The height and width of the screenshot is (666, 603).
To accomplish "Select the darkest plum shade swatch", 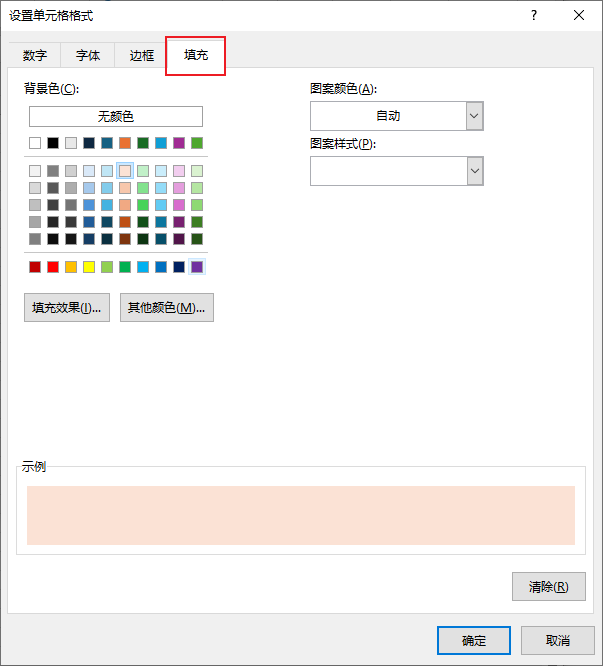I will (x=179, y=239).
